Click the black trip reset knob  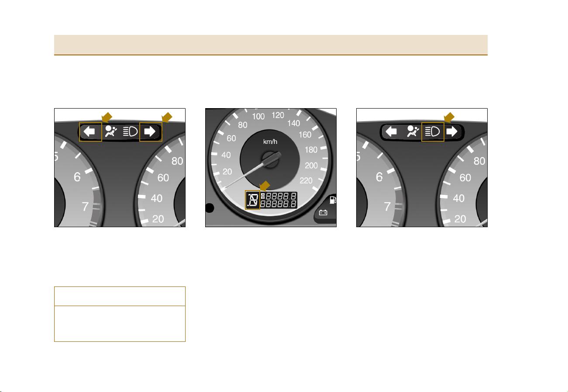pyautogui.click(x=210, y=208)
